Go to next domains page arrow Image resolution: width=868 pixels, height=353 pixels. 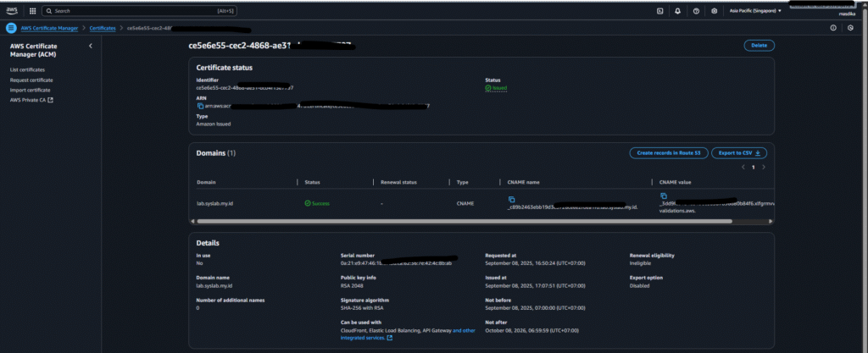pos(764,167)
